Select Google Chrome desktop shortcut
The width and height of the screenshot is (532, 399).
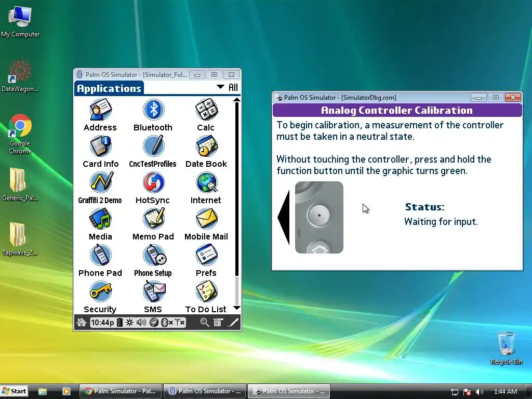click(x=20, y=134)
